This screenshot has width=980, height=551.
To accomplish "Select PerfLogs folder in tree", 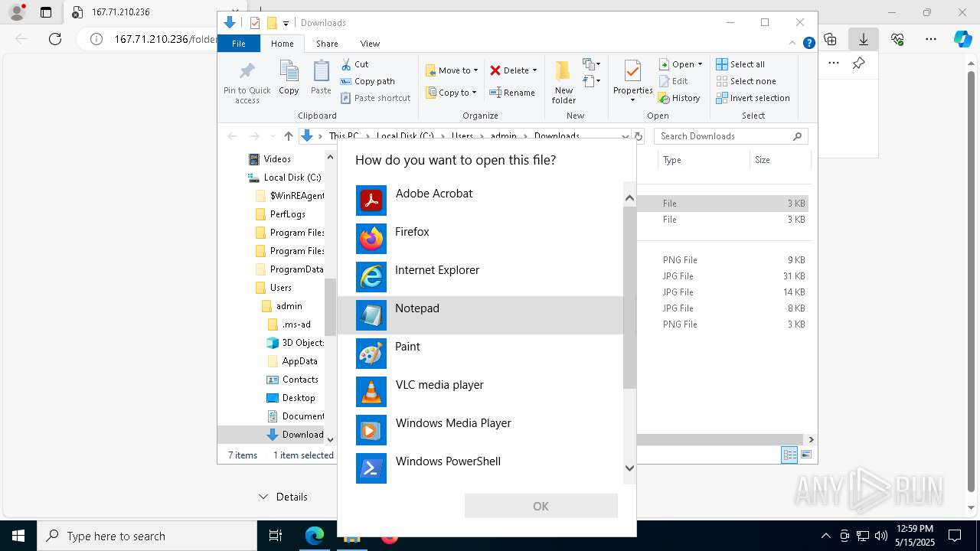I will coord(288,214).
